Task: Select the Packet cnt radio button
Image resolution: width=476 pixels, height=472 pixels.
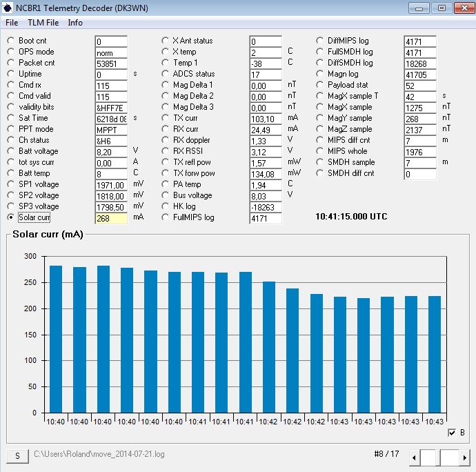Action: click(x=11, y=63)
